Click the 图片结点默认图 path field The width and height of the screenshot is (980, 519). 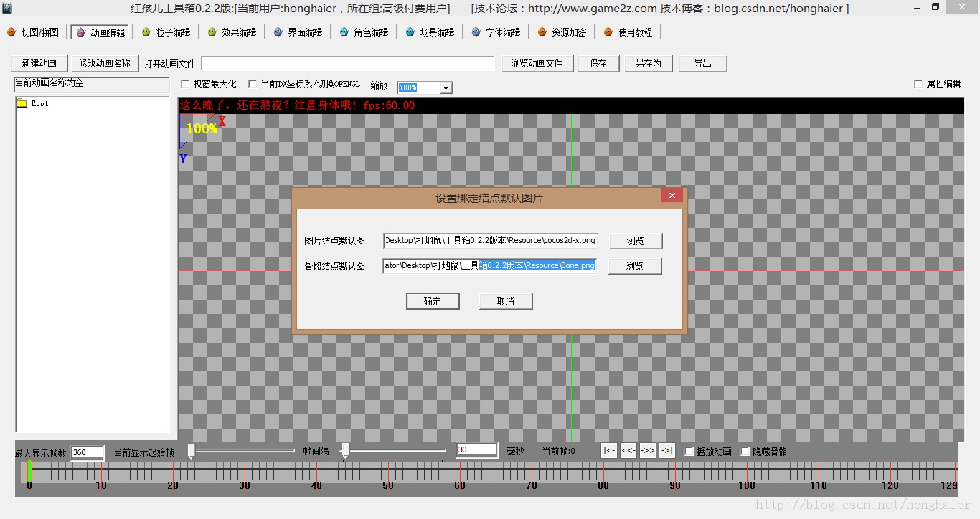tap(490, 241)
